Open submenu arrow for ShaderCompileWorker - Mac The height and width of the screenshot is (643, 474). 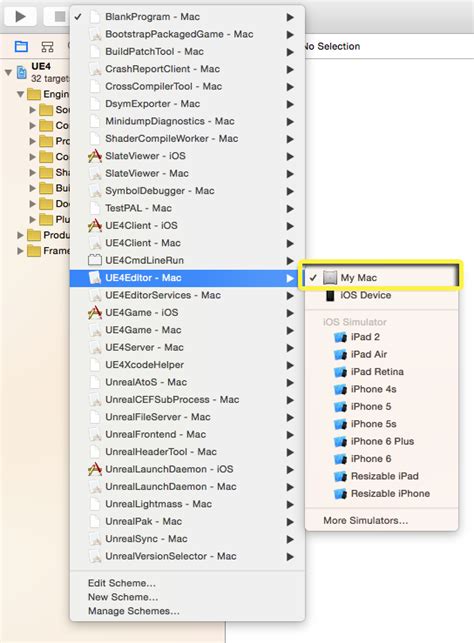coord(290,139)
